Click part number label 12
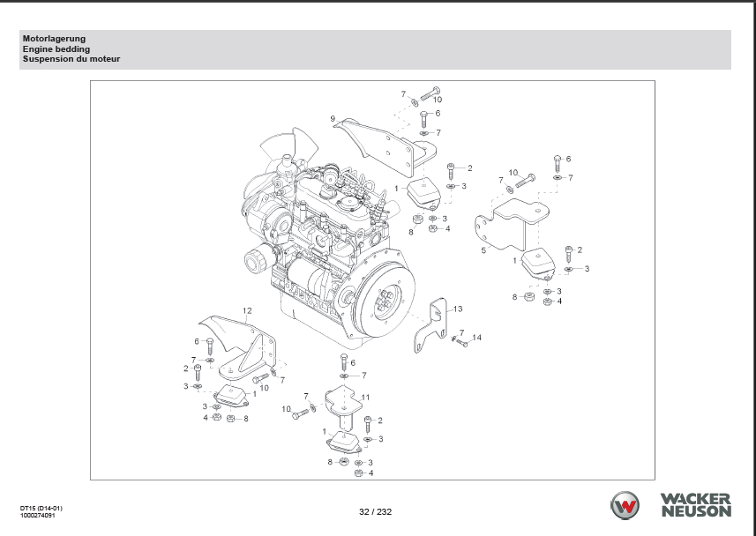Screen dimensions: 756x536 click(x=248, y=310)
